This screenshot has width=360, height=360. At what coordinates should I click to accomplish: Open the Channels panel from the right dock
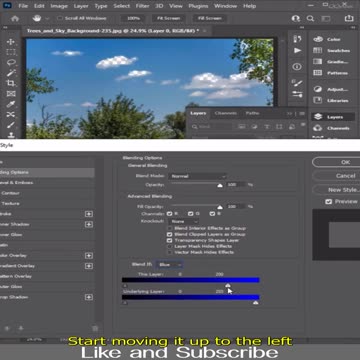331,128
